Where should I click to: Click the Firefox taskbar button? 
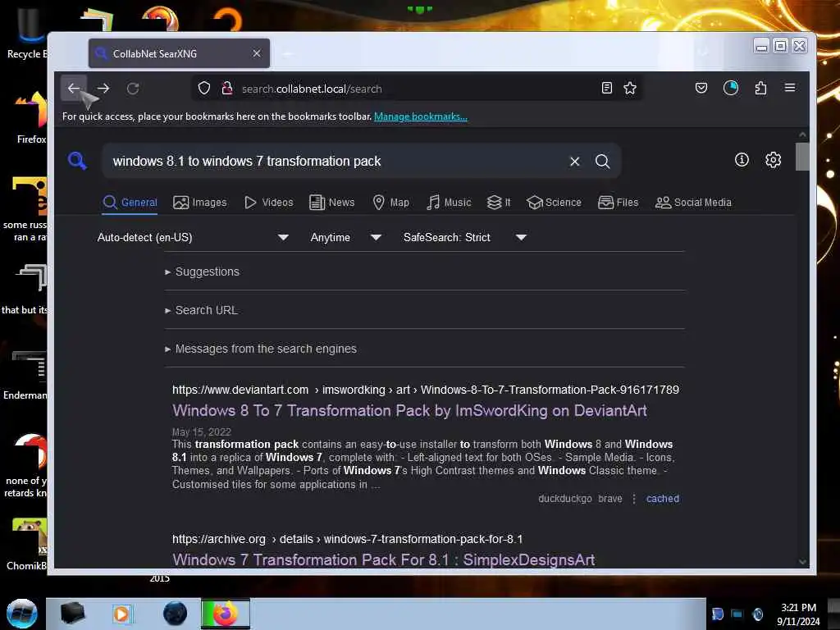[226, 614]
